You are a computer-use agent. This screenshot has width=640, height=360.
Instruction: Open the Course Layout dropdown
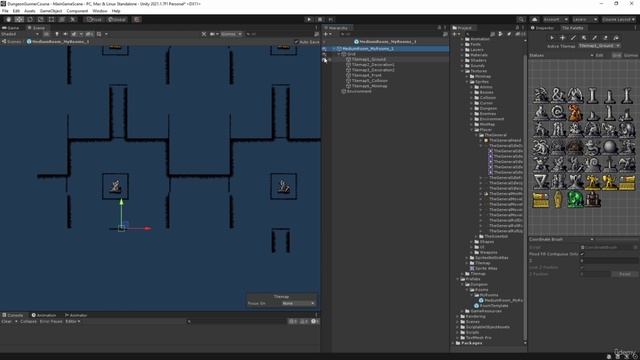[618, 20]
